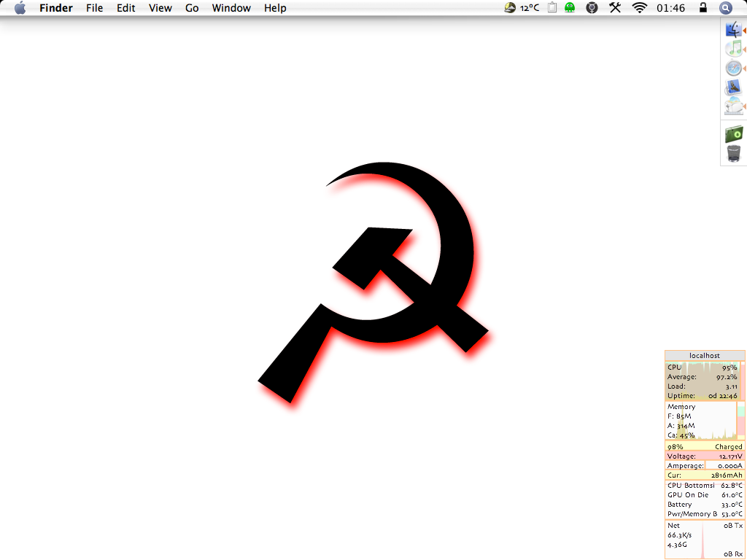Open the Window menu

231,8
